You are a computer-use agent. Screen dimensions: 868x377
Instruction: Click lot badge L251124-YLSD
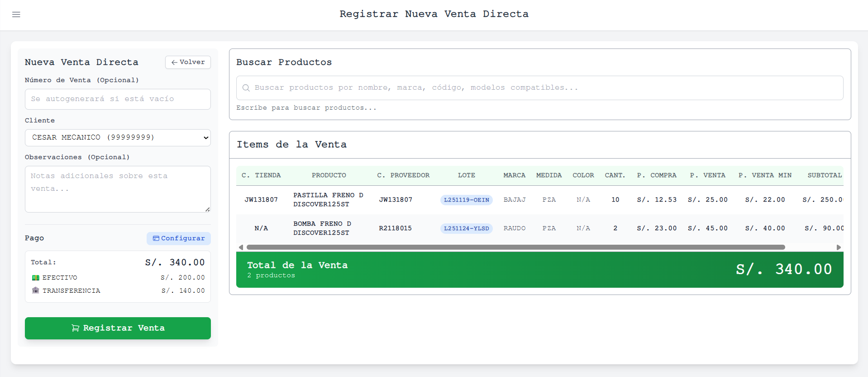(466, 228)
